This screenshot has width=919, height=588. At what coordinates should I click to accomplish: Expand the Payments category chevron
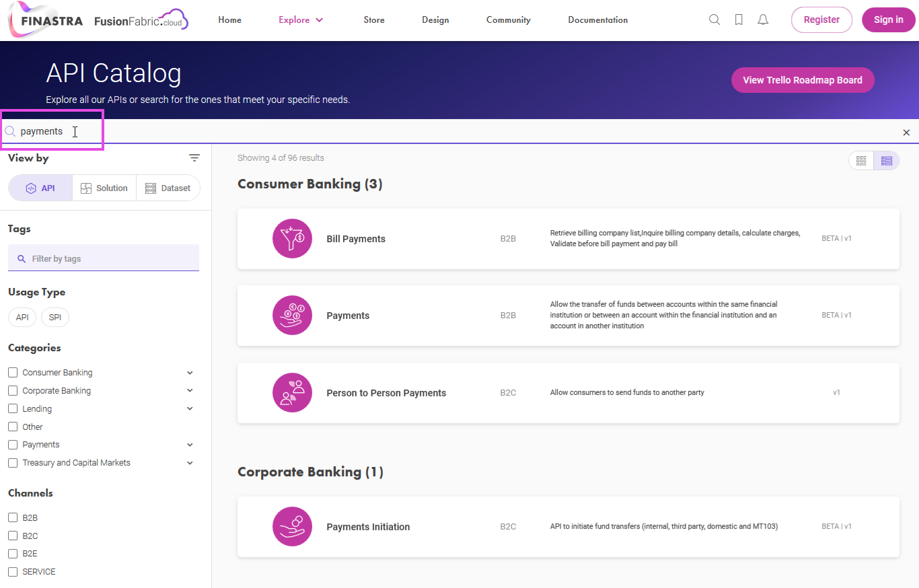tap(190, 445)
